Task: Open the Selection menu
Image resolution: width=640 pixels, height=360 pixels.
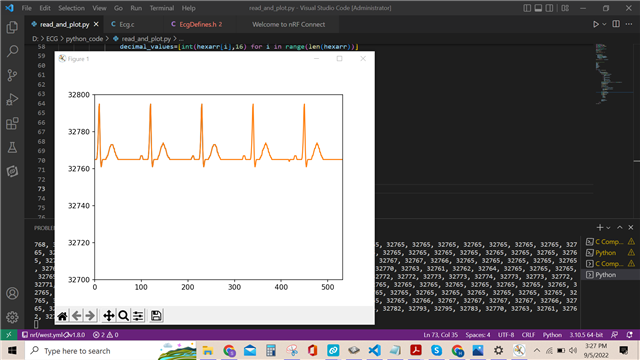Action: [x=71, y=8]
